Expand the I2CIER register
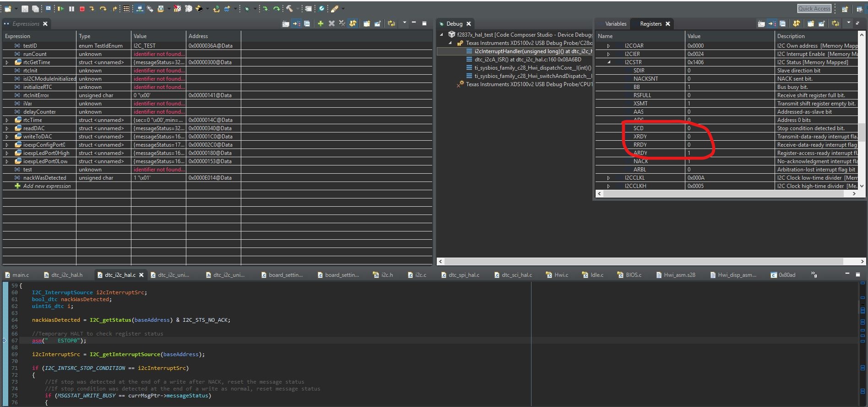The height and width of the screenshot is (407, 868). click(x=608, y=54)
